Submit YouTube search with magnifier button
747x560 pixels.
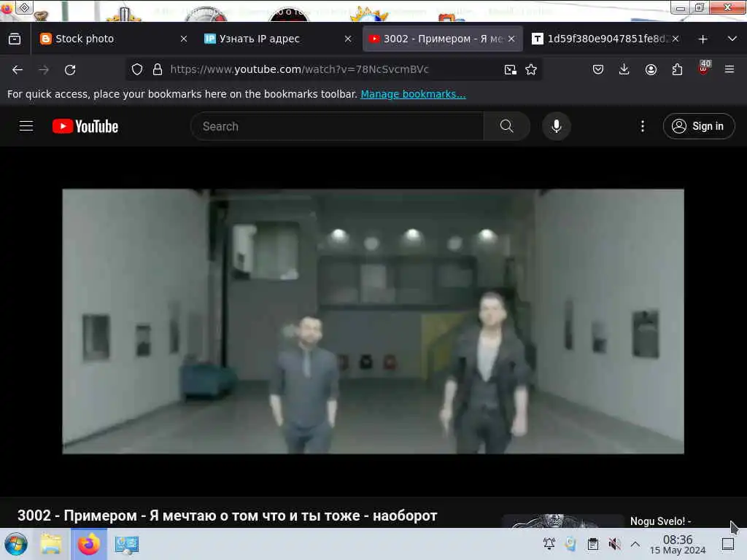[x=507, y=126]
